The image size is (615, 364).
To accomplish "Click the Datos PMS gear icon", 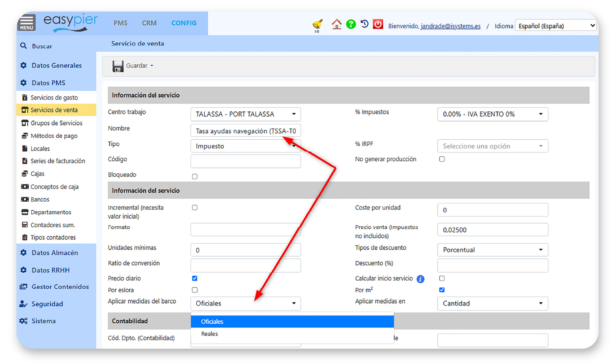I will point(24,83).
